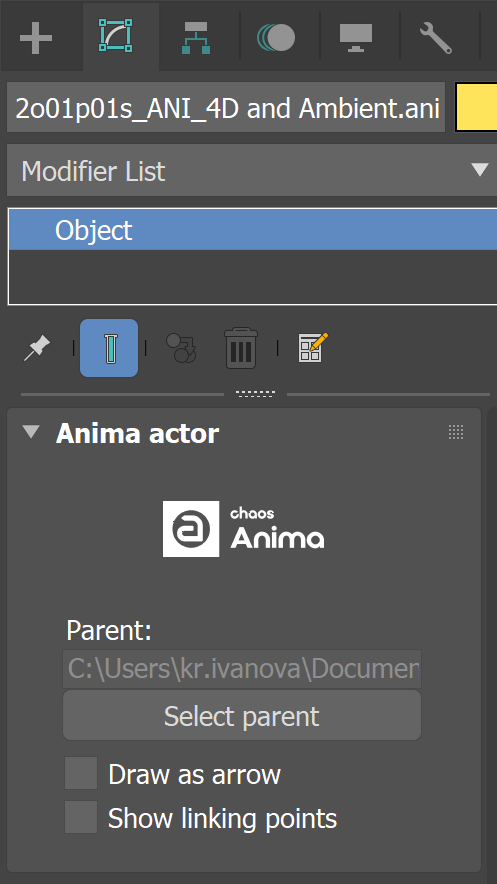Enable the Draw as arrow checkbox
This screenshot has width=497, height=884.
tap(81, 773)
